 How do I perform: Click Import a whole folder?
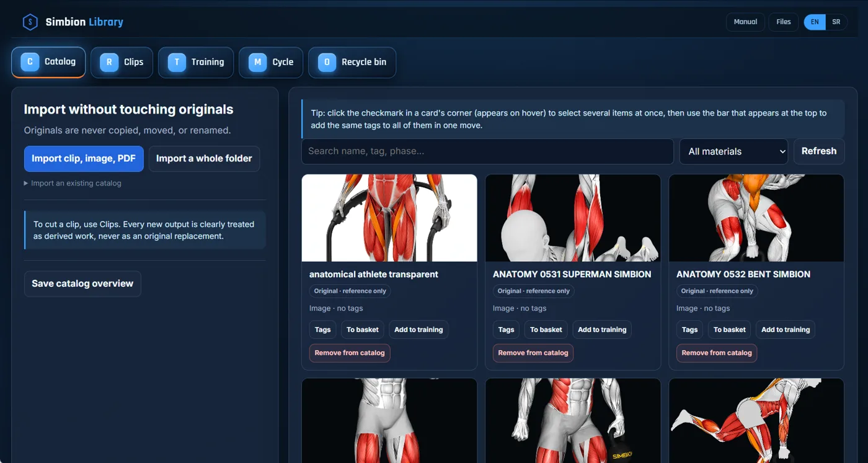pyautogui.click(x=204, y=159)
